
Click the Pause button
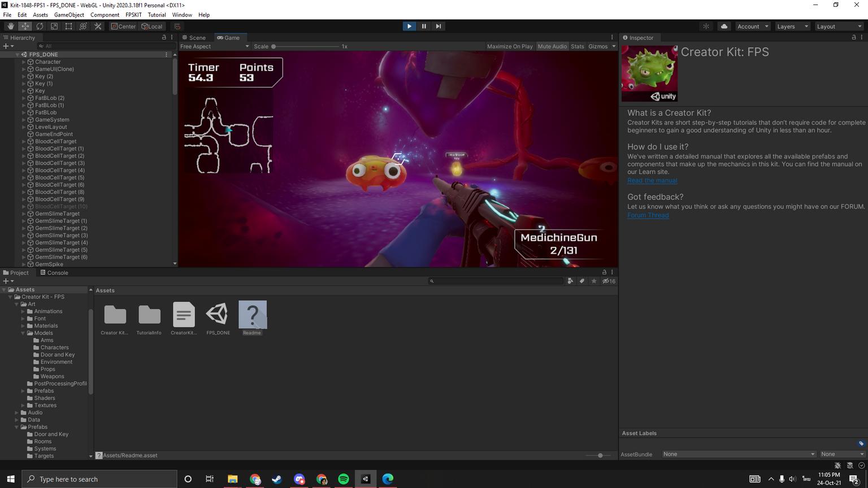(424, 27)
